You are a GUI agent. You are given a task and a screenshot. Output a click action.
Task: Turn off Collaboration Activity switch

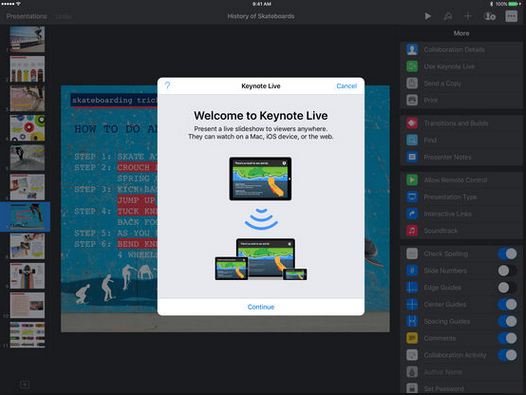(x=507, y=355)
